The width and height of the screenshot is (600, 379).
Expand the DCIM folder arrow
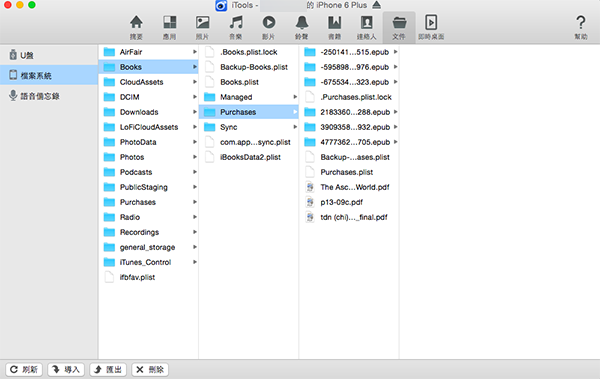coord(195,97)
